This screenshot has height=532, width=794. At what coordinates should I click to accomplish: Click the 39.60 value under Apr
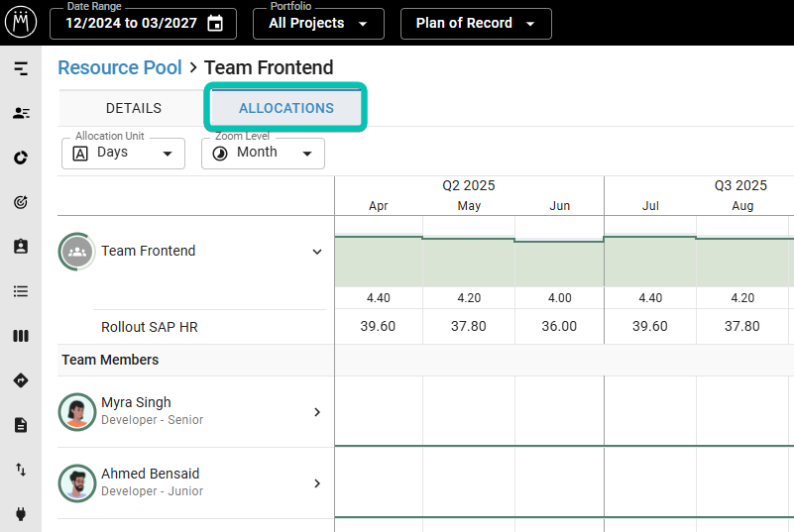[378, 326]
